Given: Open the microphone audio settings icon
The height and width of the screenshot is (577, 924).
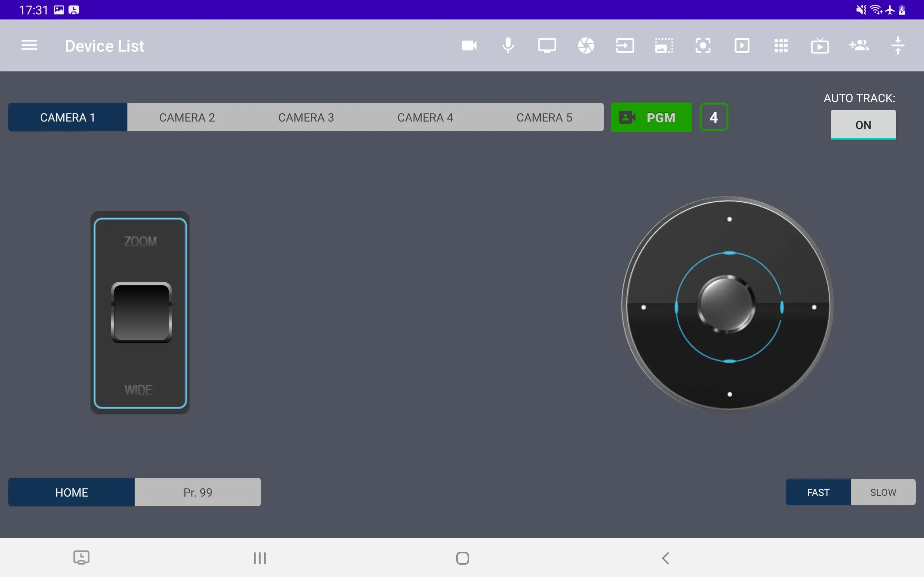Looking at the screenshot, I should [x=508, y=46].
